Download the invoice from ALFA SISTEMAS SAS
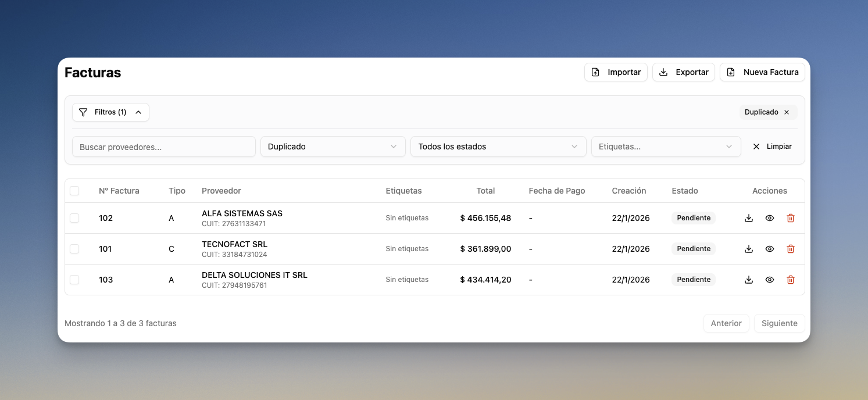The image size is (868, 400). click(748, 218)
